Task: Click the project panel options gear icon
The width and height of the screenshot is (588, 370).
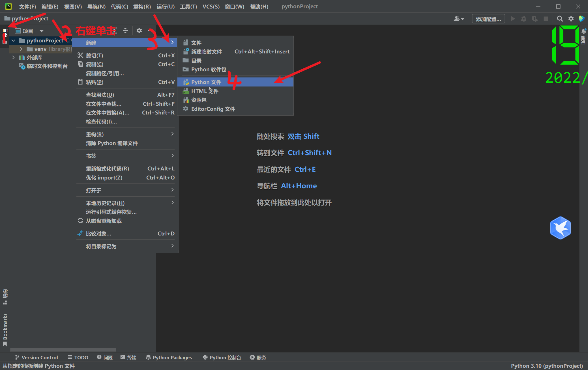Action: 139,31
